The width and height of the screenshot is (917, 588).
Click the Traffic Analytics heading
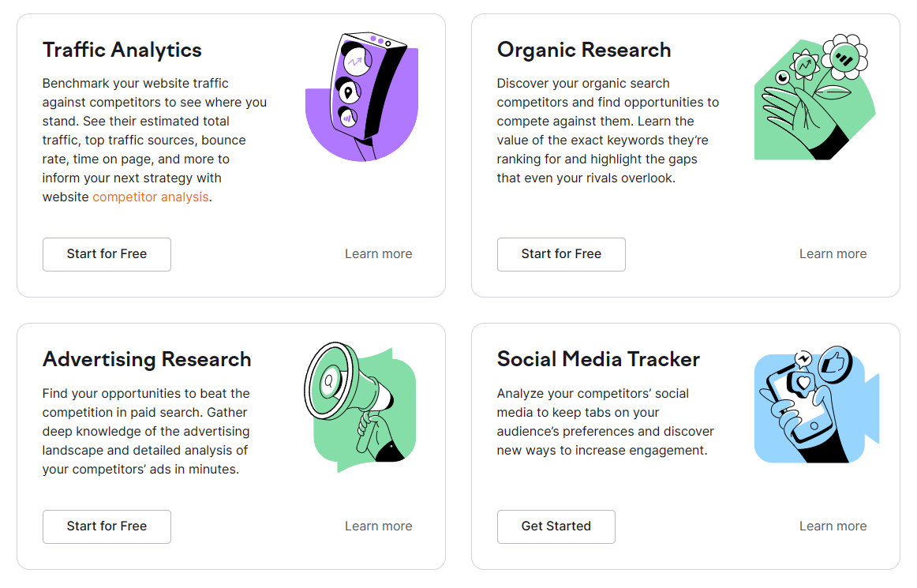point(122,50)
